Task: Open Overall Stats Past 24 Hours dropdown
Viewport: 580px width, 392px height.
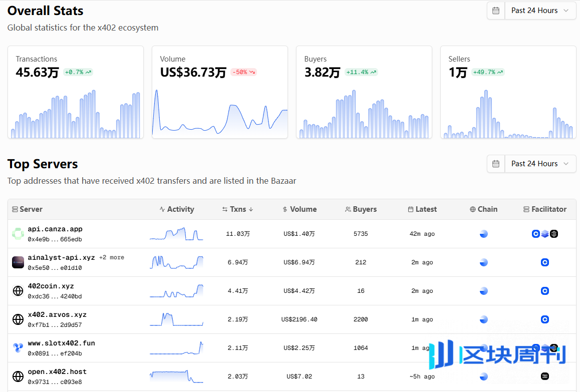Action: pos(540,11)
